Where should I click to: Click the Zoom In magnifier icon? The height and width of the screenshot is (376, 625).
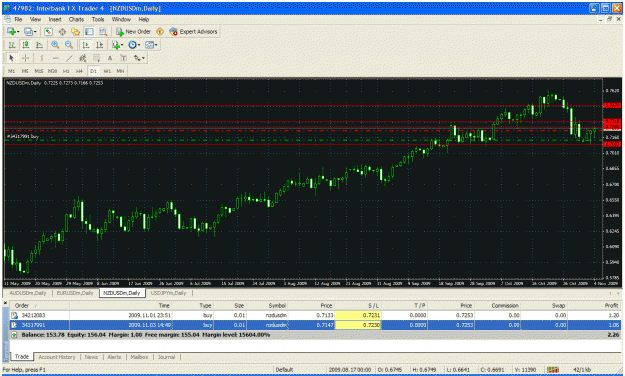tap(55, 45)
